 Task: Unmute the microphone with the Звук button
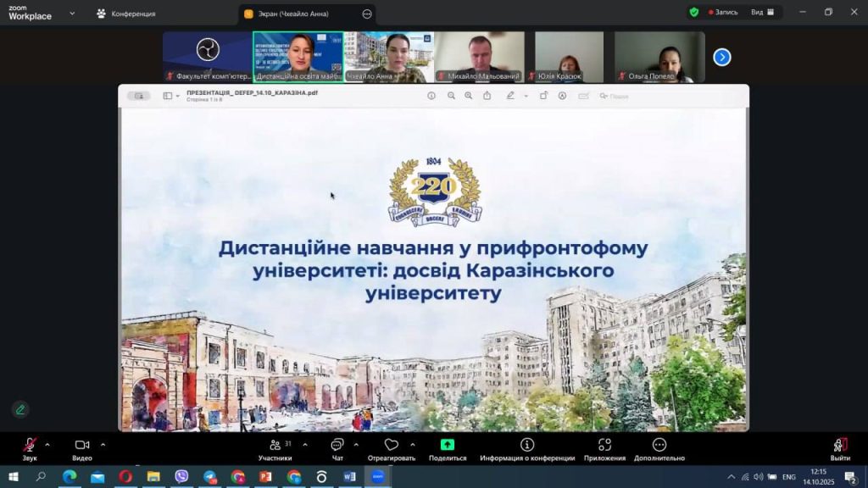coord(30,446)
